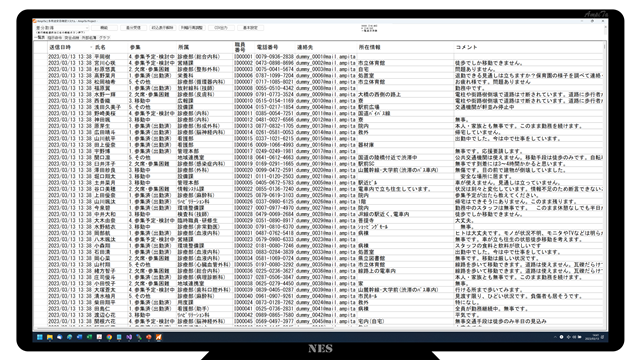Switch to the グラフ tab

(105, 38)
